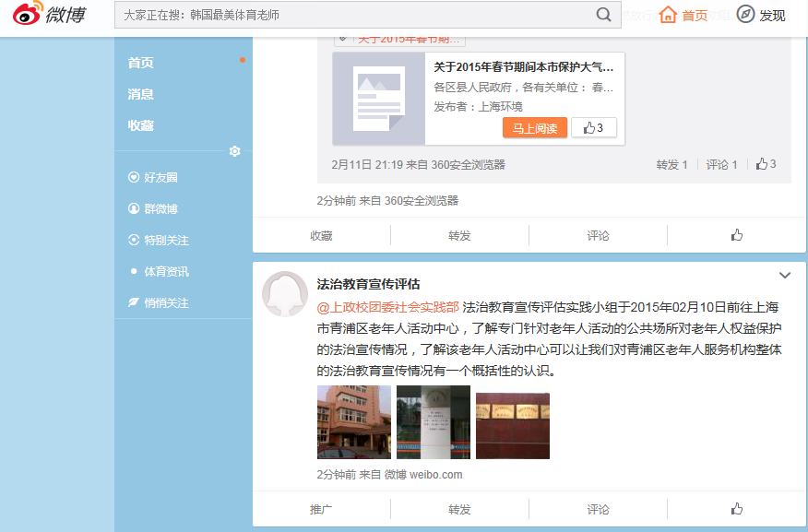Click the search magnifier icon
This screenshot has width=808, height=532.
[x=603, y=15]
